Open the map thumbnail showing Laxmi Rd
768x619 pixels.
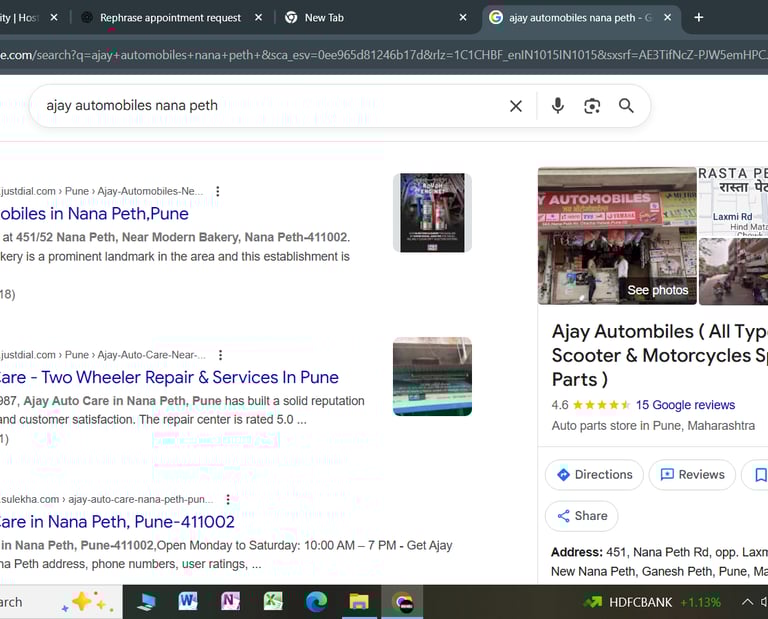[x=733, y=201]
